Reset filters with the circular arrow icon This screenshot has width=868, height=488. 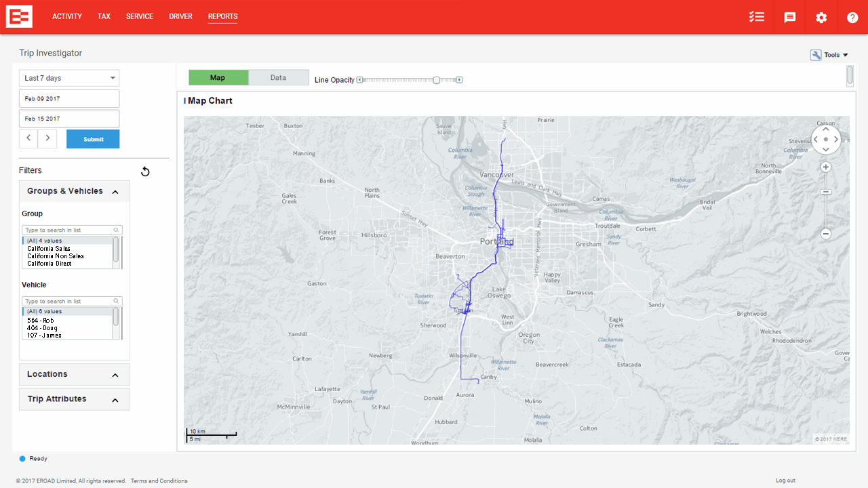point(145,171)
